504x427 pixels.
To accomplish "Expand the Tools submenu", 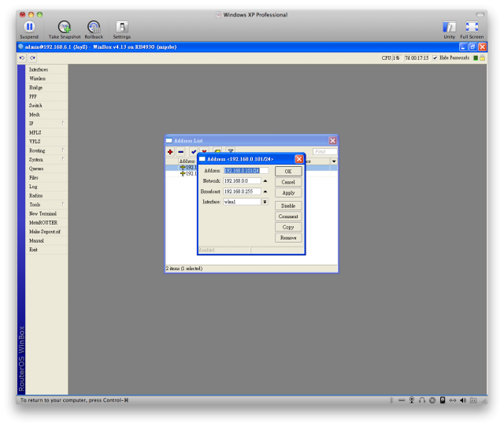I will [x=63, y=204].
